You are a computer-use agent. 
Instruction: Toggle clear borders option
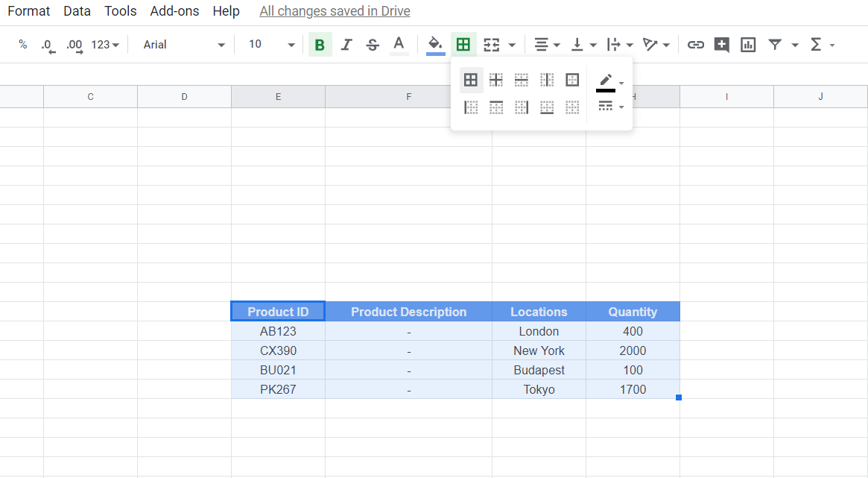(x=572, y=107)
